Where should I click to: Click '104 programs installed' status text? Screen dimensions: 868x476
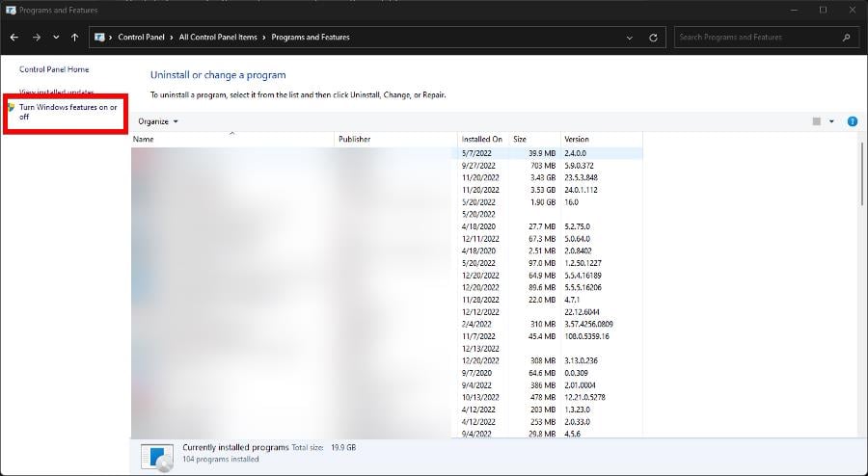[x=221, y=459]
